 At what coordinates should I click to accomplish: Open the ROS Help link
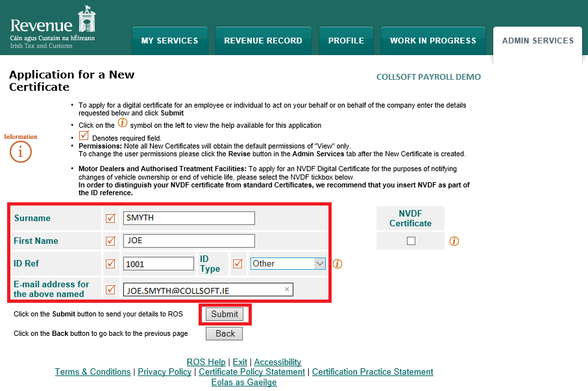pyautogui.click(x=206, y=362)
